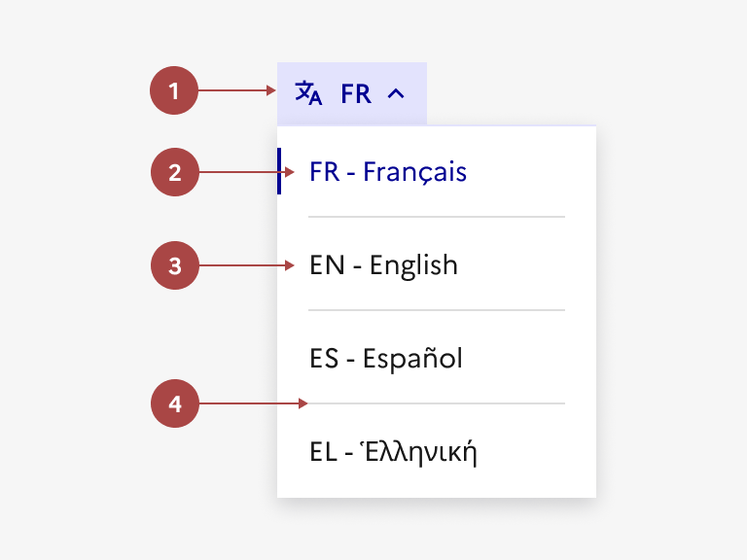The height and width of the screenshot is (560, 747).
Task: Click the red annotation badge numbered 1
Action: (174, 92)
